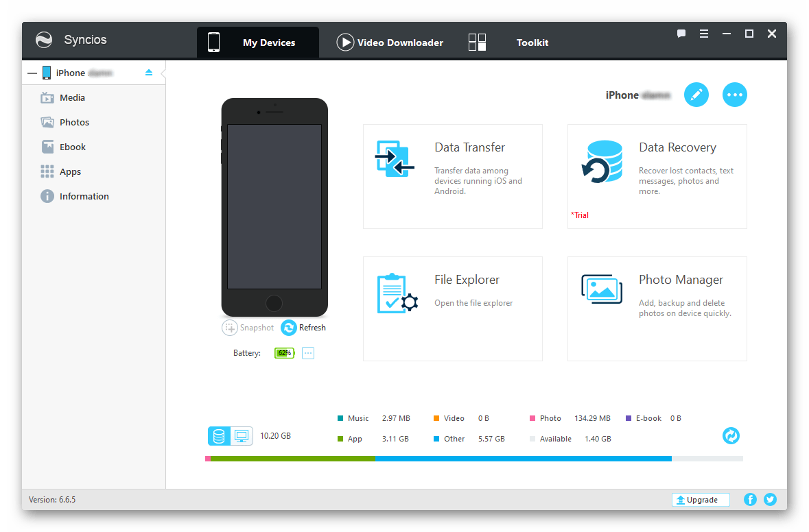Switch to Video Downloader tab
This screenshot has width=809, height=532.
click(390, 43)
